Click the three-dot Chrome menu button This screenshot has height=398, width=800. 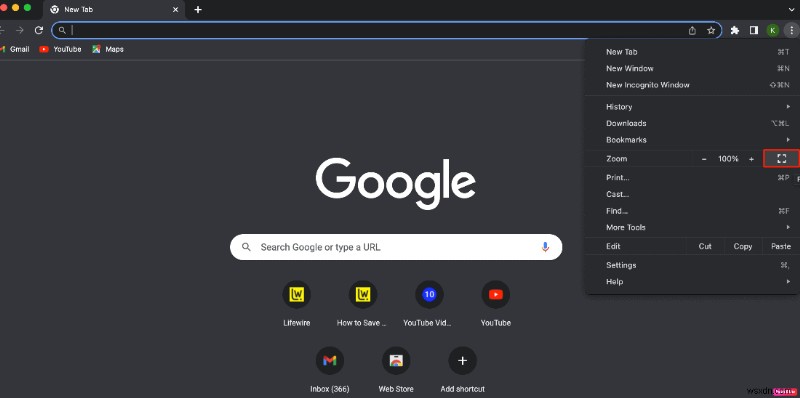[x=791, y=31]
